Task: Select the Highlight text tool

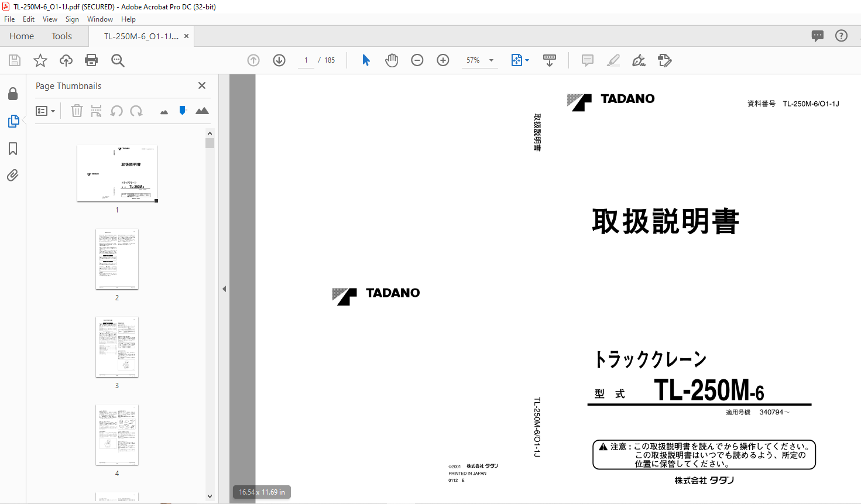Action: coord(613,60)
